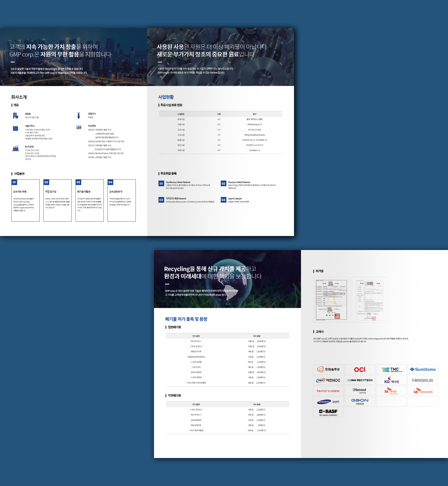The image size is (448, 486).
Task: Click the necktie icon beside 대표이사
Action: [79, 116]
